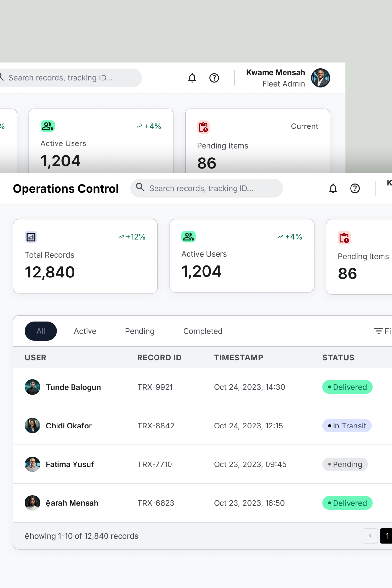This screenshot has height=588, width=392.
Task: Click record ID TRX-8842
Action: [x=156, y=426]
